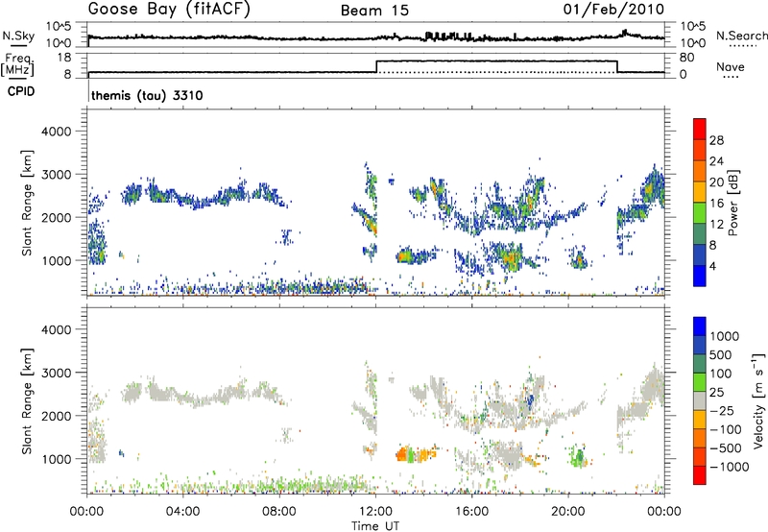Viewport: 768px width, 532px height.
Task: Click the 'themis (tau) 3310' program text
Action: pyautogui.click(x=147, y=95)
